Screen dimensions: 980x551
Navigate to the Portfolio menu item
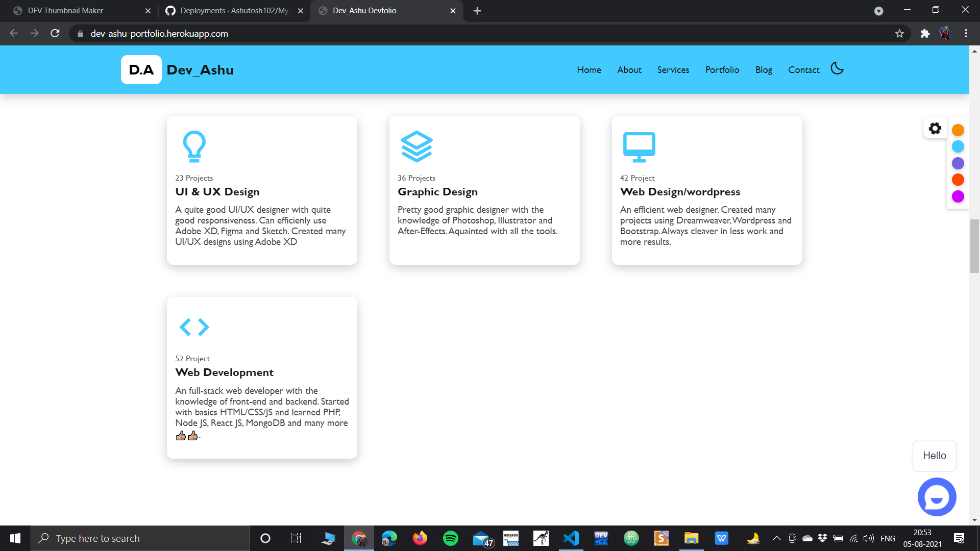pyautogui.click(x=722, y=70)
